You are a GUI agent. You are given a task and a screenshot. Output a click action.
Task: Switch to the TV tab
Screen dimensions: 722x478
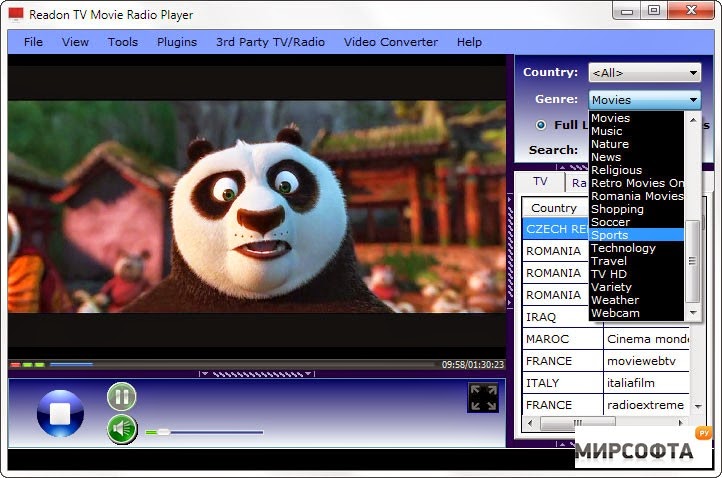(540, 181)
